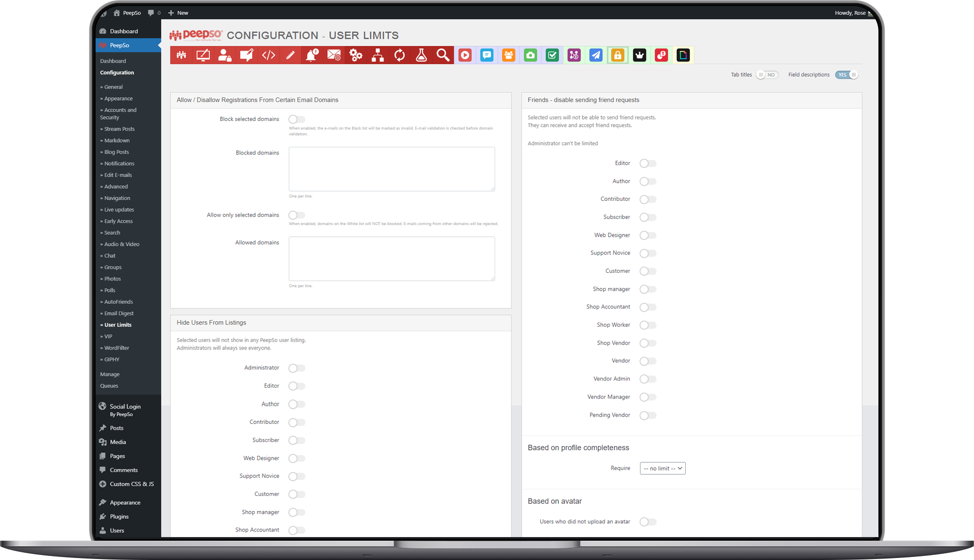The image size is (974, 560).
Task: Open the WordFilter submenu item
Action: 115,348
